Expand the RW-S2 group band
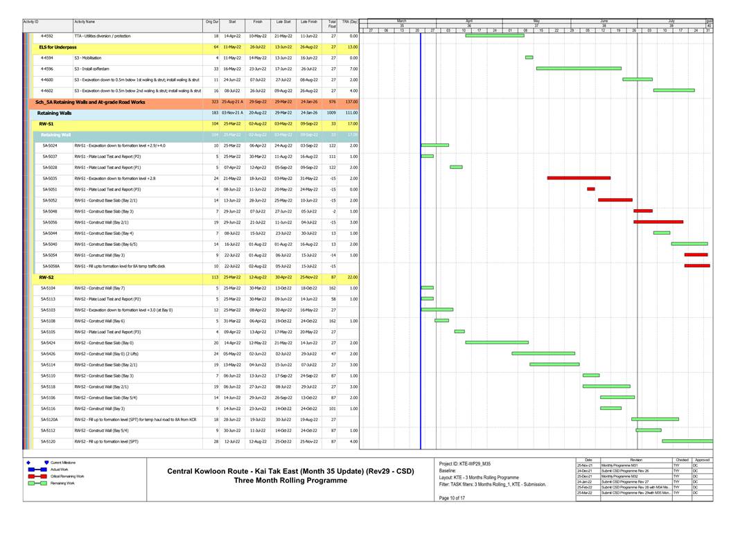The image size is (756, 534). (x=48, y=277)
